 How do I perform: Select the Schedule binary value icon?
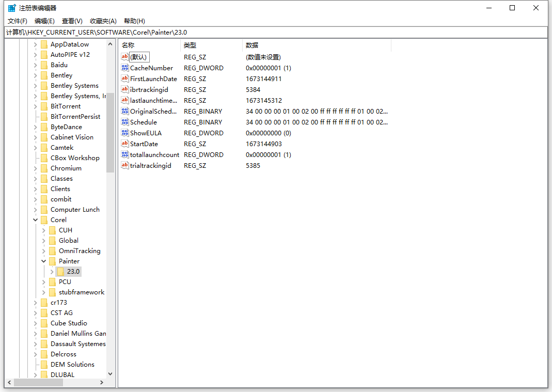click(124, 122)
